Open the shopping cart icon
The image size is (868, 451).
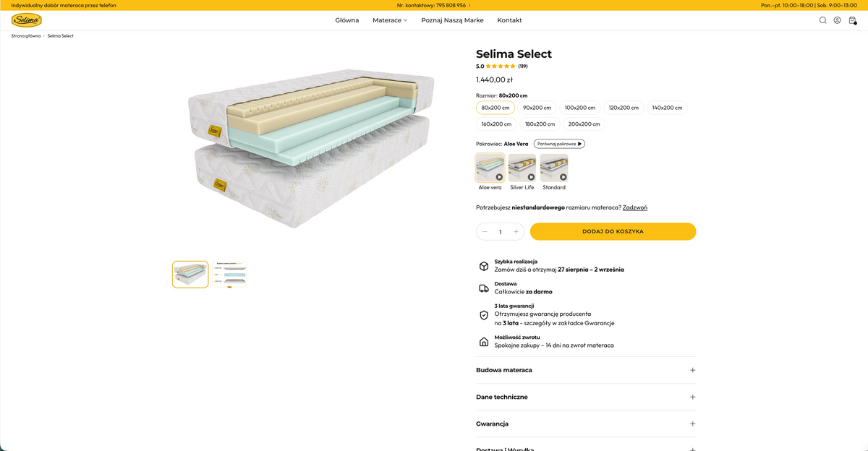tap(852, 20)
